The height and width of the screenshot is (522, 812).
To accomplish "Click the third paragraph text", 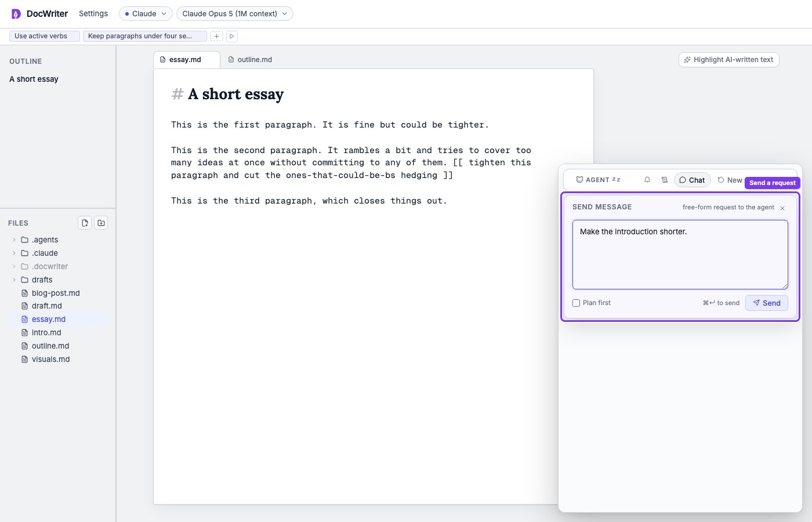I will [309, 201].
